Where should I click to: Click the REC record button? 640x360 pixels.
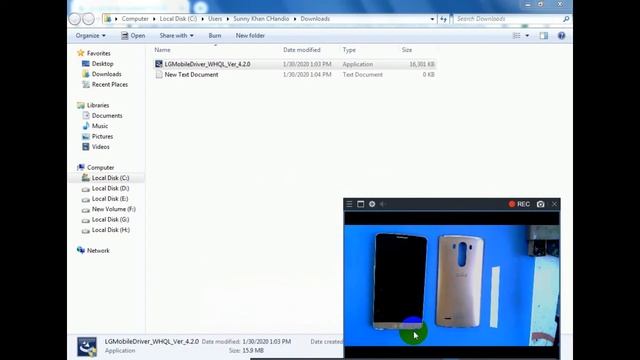(519, 204)
